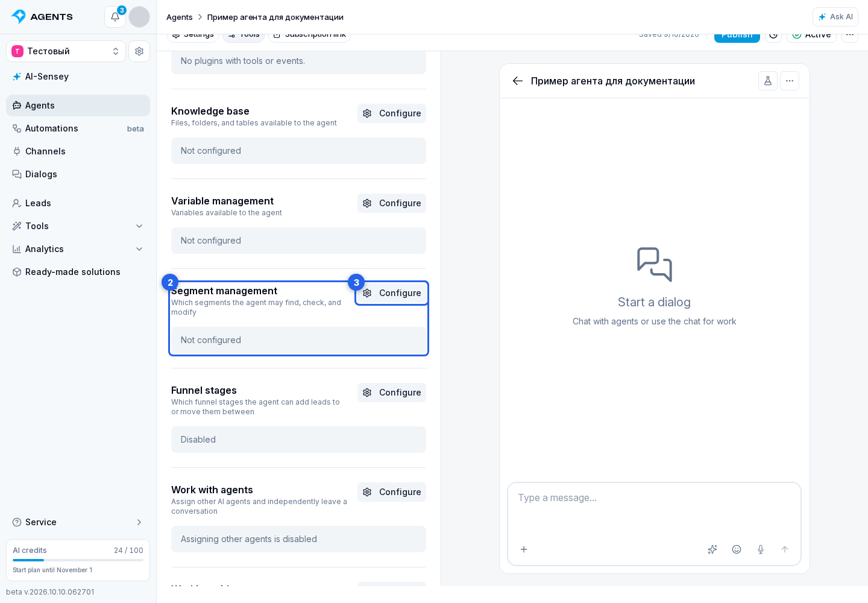The image size is (868, 603).
Task: Click the send message arrow
Action: point(785,549)
